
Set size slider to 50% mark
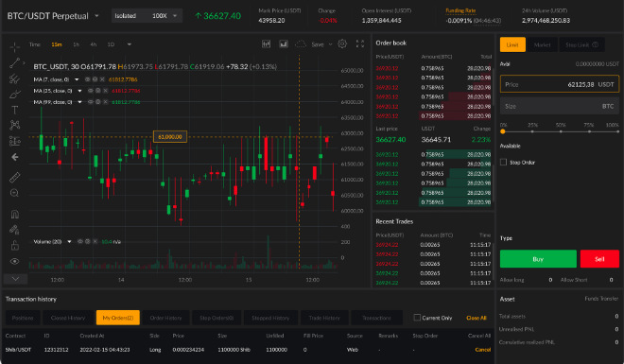[x=561, y=131]
